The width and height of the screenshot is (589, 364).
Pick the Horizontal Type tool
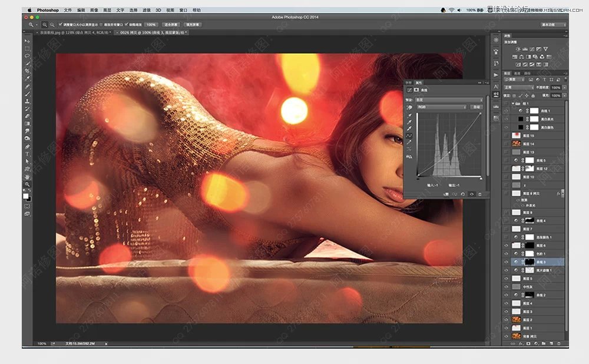[27, 154]
